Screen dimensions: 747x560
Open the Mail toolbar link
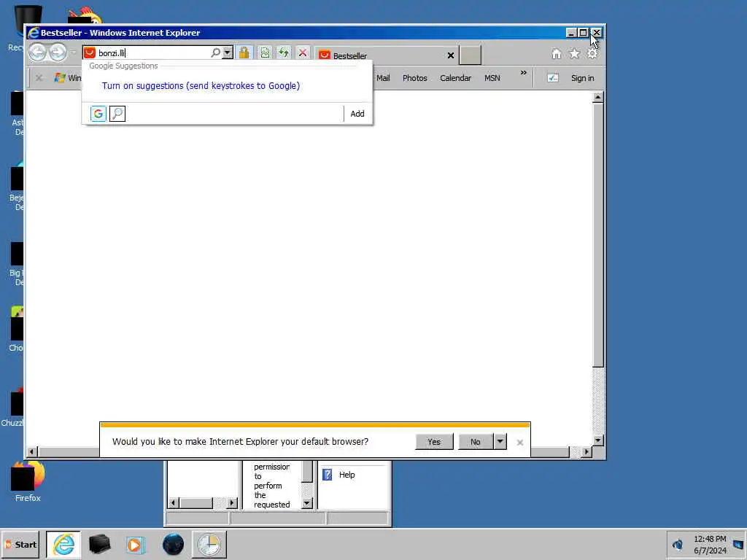pyautogui.click(x=383, y=78)
